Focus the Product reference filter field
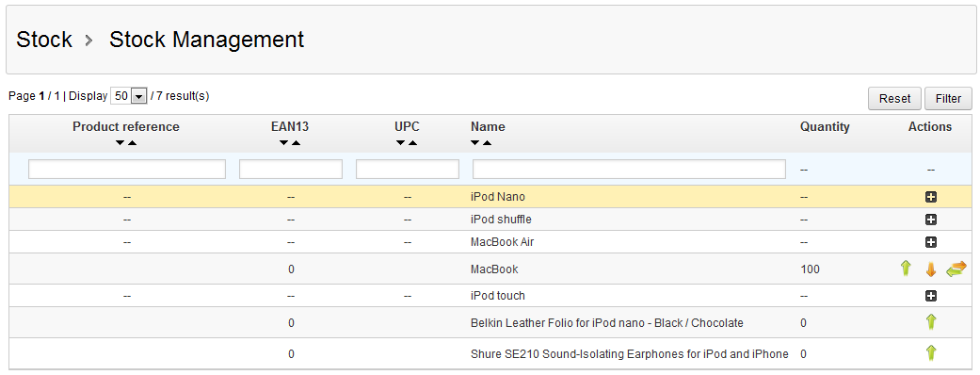The image size is (980, 375). pyautogui.click(x=127, y=169)
